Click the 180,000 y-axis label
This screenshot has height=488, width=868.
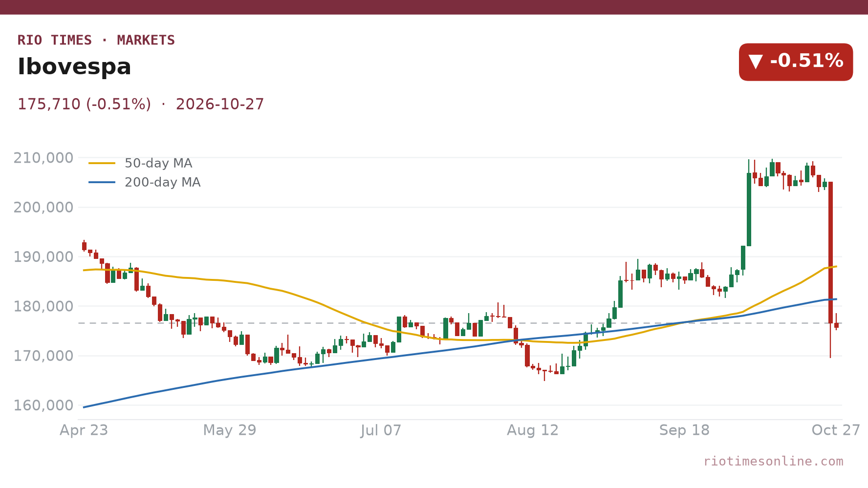click(x=43, y=306)
